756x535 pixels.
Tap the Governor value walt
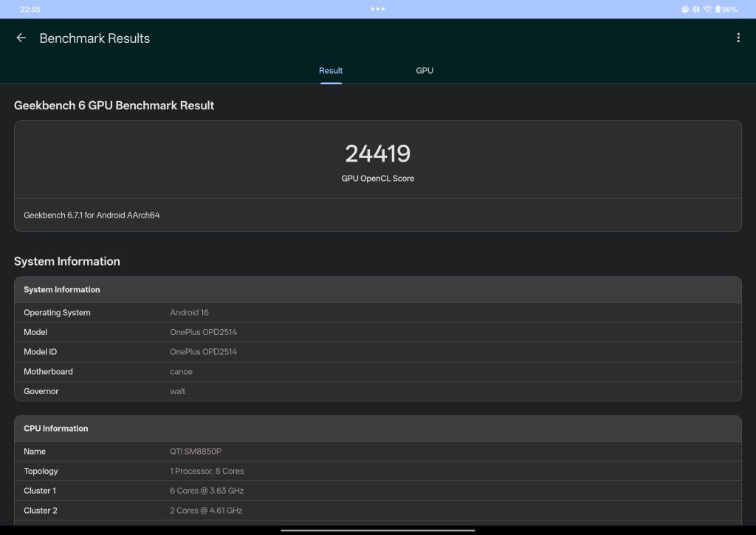tap(177, 391)
